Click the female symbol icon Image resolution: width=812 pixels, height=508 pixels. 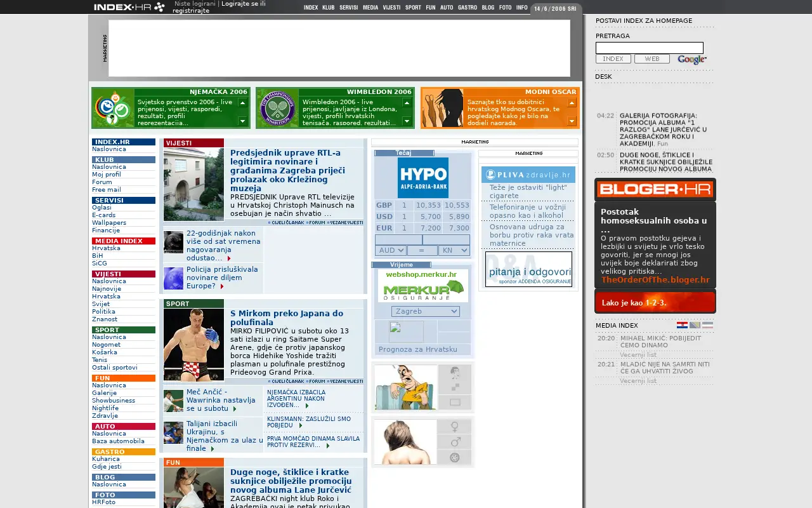(x=454, y=427)
